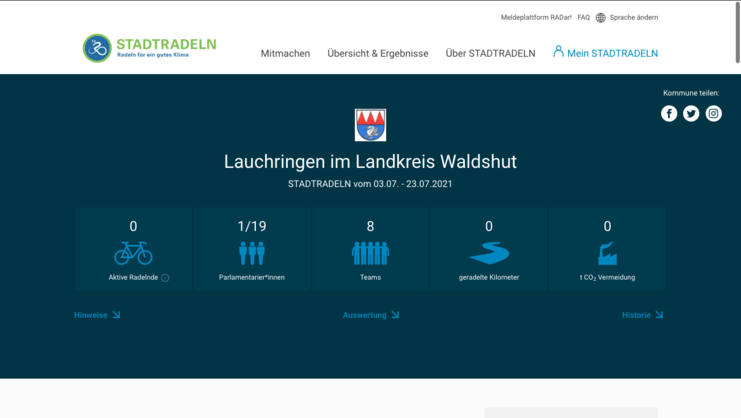The image size is (741, 418).
Task: Open Sprache ändern language selector
Action: click(x=627, y=17)
